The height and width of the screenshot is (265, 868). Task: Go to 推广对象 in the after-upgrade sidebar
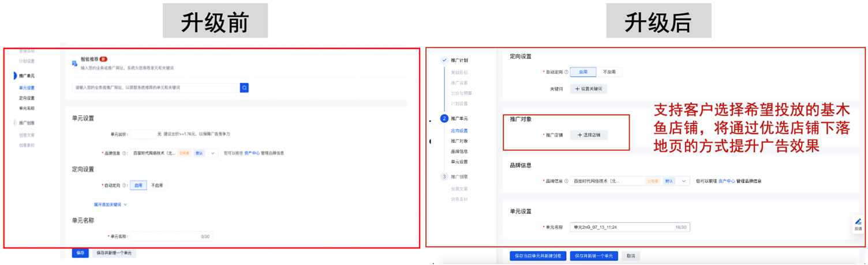[x=459, y=141]
